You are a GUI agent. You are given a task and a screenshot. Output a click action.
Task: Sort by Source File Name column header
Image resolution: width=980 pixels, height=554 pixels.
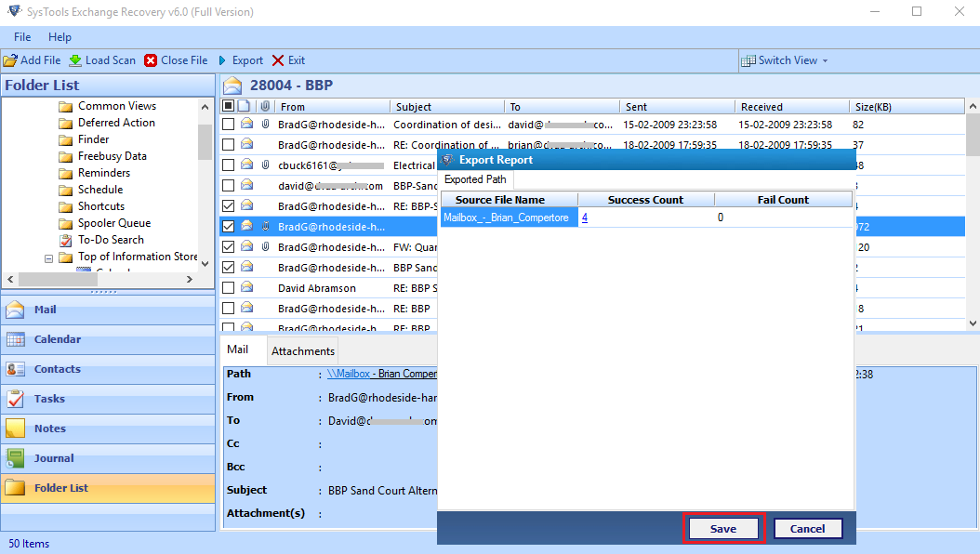click(x=510, y=200)
